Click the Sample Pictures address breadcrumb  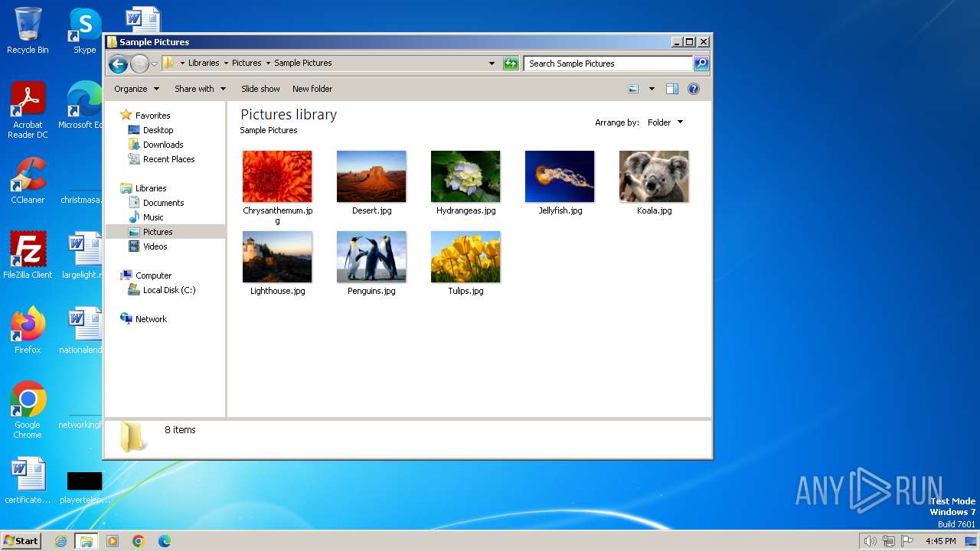pyautogui.click(x=303, y=64)
